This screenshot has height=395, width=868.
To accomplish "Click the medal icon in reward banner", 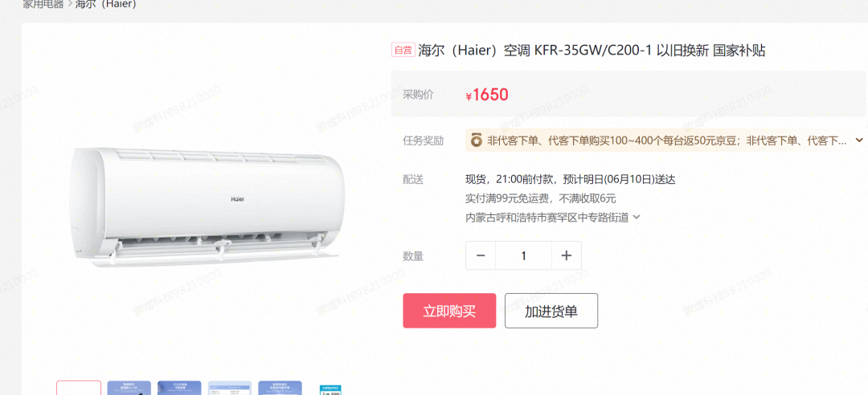I will 476,140.
